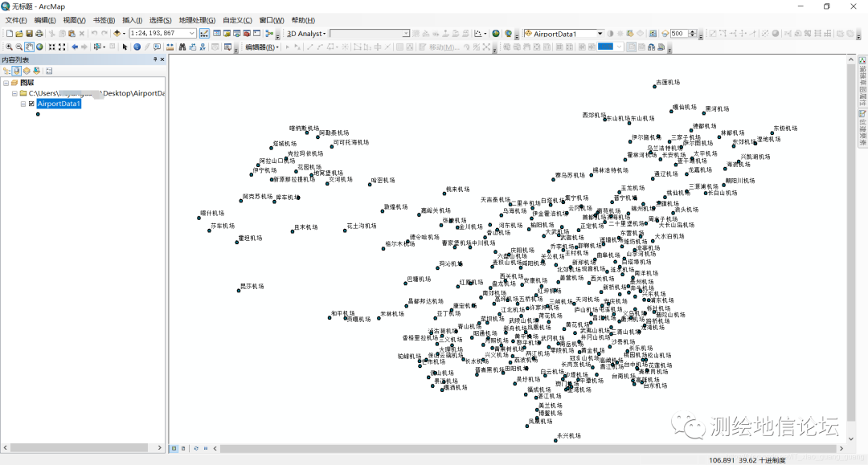This screenshot has height=465, width=868.
Task: Open the 文件(F) menu
Action: [16, 20]
